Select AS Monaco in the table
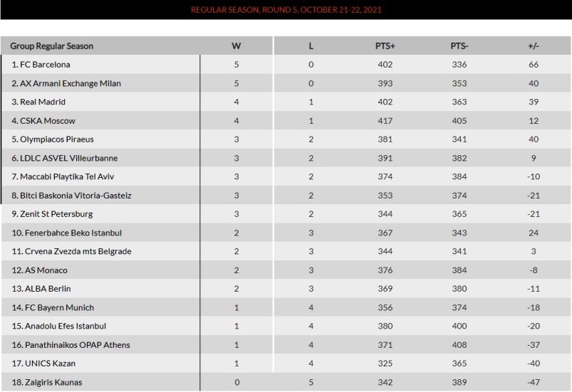This screenshot has height=392, width=572. [46, 270]
